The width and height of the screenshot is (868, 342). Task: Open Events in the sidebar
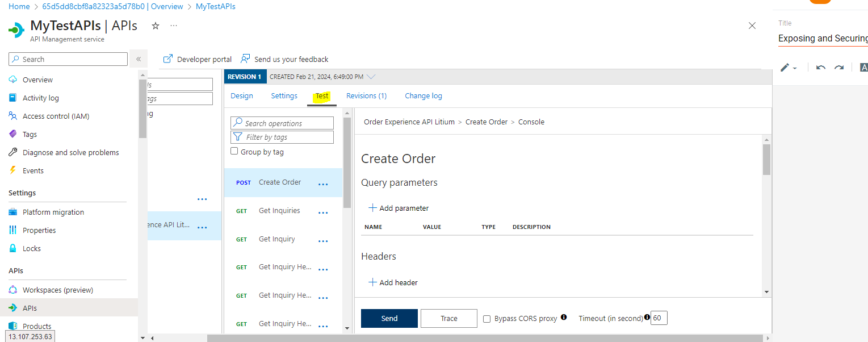coord(33,171)
